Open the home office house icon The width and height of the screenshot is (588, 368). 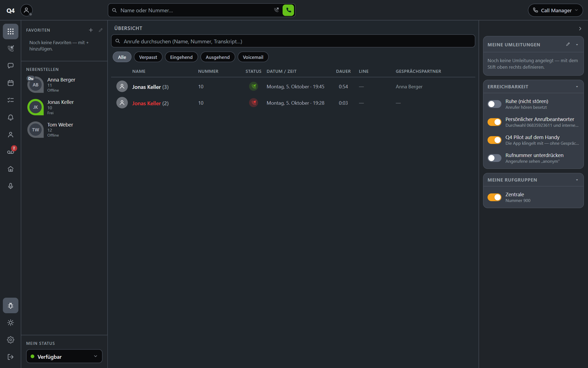[11, 169]
